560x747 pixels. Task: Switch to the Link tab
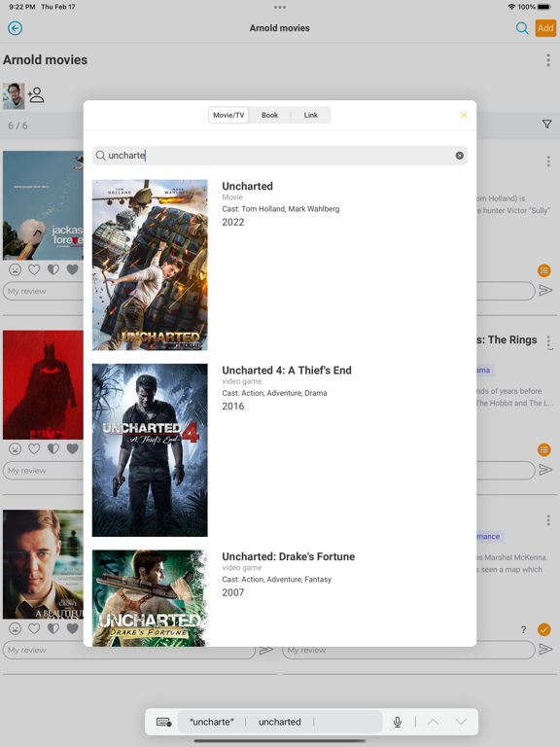tap(310, 115)
